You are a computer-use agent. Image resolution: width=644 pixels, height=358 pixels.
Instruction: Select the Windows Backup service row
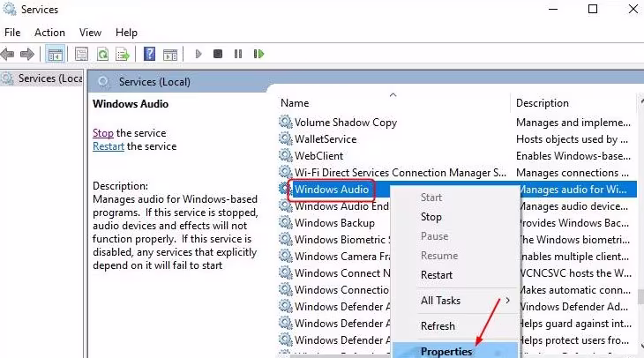click(334, 223)
